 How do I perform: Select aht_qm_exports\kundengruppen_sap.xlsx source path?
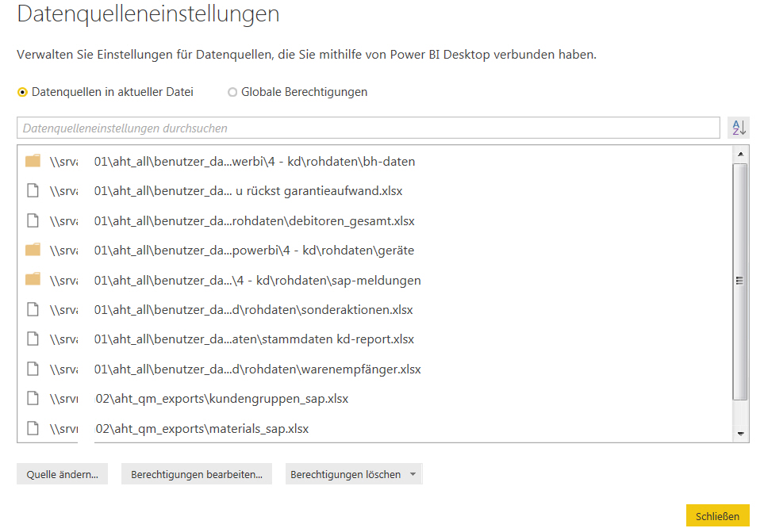click(x=199, y=399)
